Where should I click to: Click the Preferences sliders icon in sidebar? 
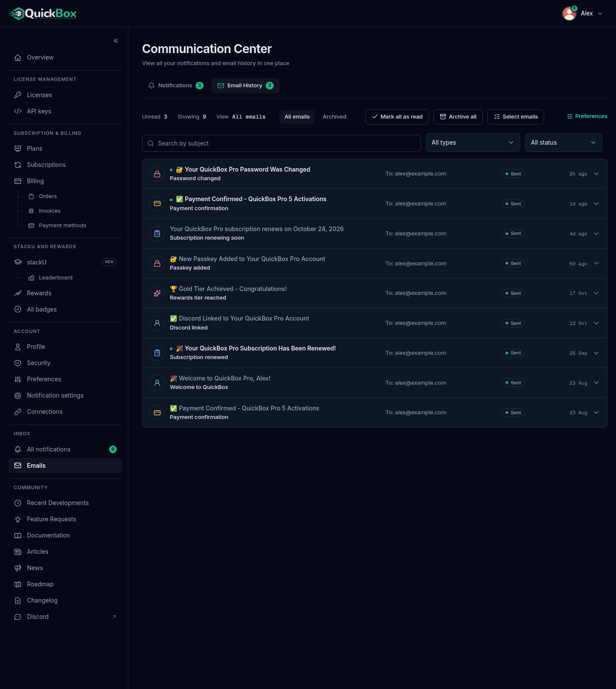(18, 379)
